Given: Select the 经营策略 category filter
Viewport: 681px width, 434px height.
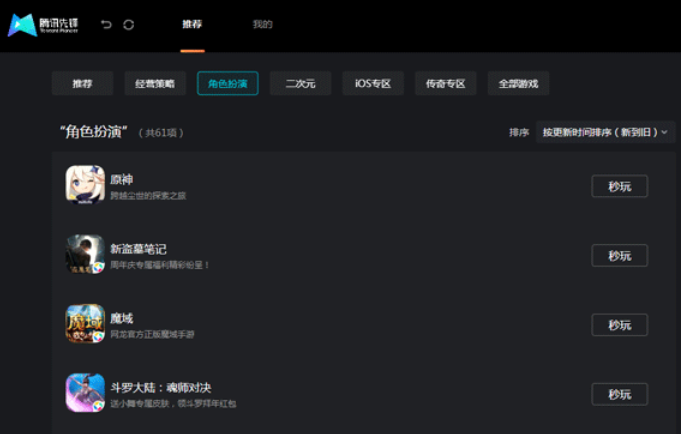Looking at the screenshot, I should click(155, 84).
